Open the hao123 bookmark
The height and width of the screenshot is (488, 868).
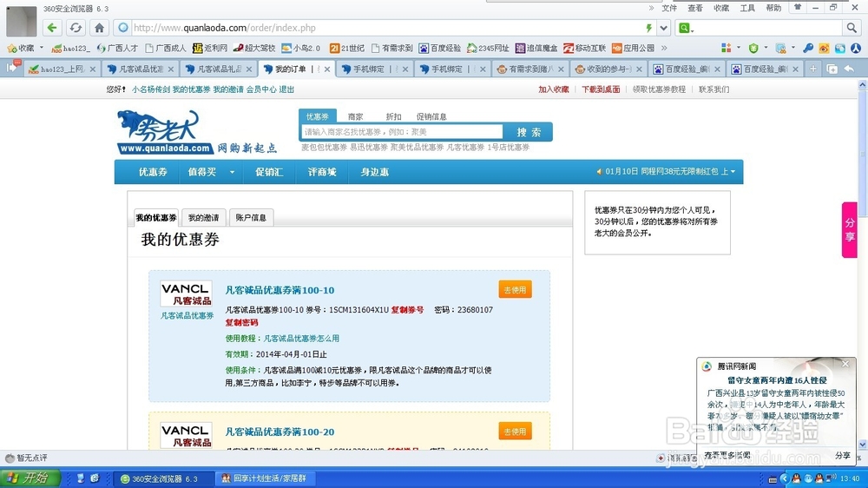coord(70,48)
